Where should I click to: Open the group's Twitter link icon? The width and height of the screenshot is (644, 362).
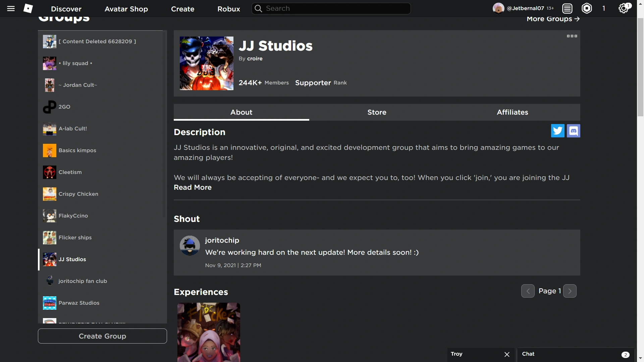[x=557, y=131]
